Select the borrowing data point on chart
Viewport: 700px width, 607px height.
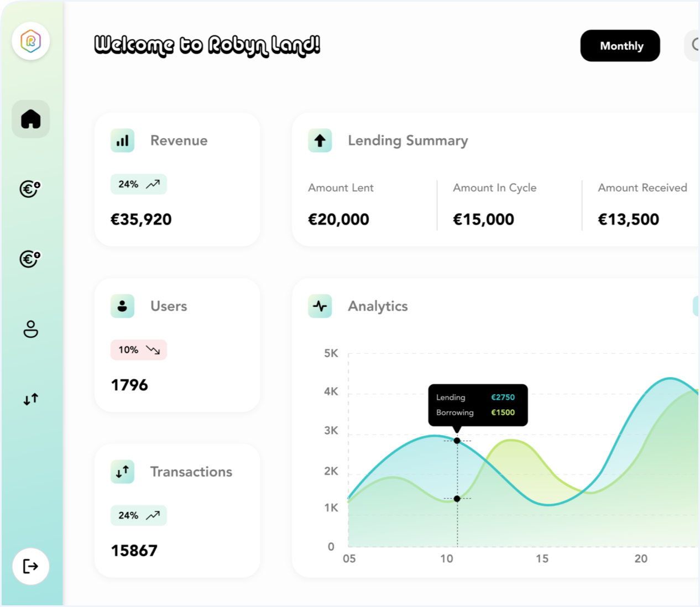[x=457, y=499]
